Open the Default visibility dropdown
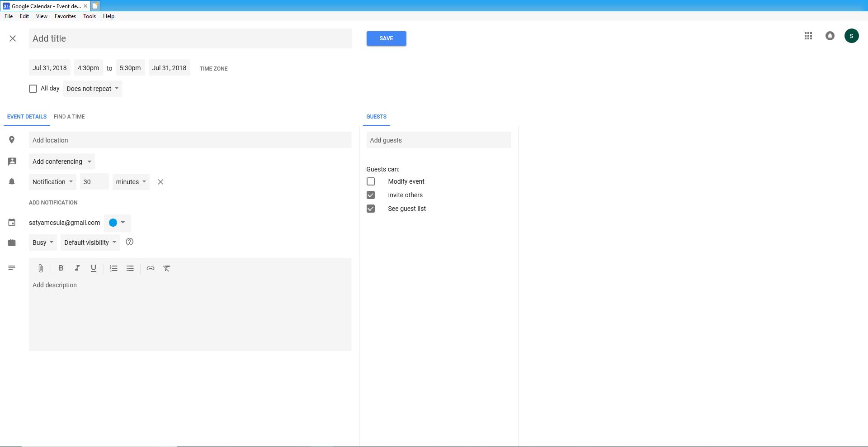Screen dimensions: 868x447 (90, 243)
